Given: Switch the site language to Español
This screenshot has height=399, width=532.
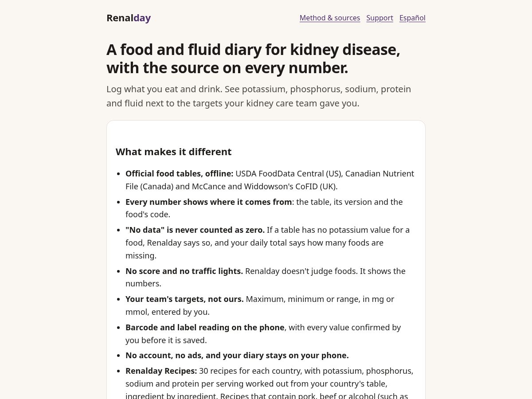Looking at the screenshot, I should click(412, 18).
